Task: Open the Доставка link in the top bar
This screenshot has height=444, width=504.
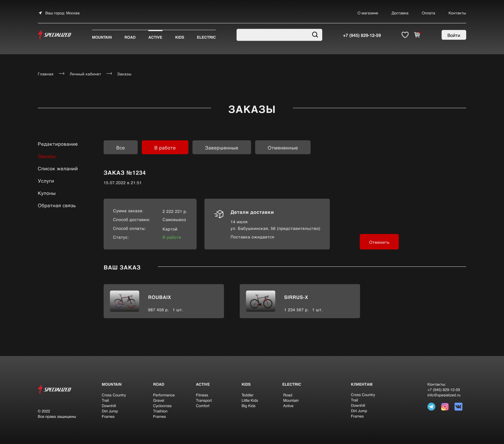Action: click(400, 13)
